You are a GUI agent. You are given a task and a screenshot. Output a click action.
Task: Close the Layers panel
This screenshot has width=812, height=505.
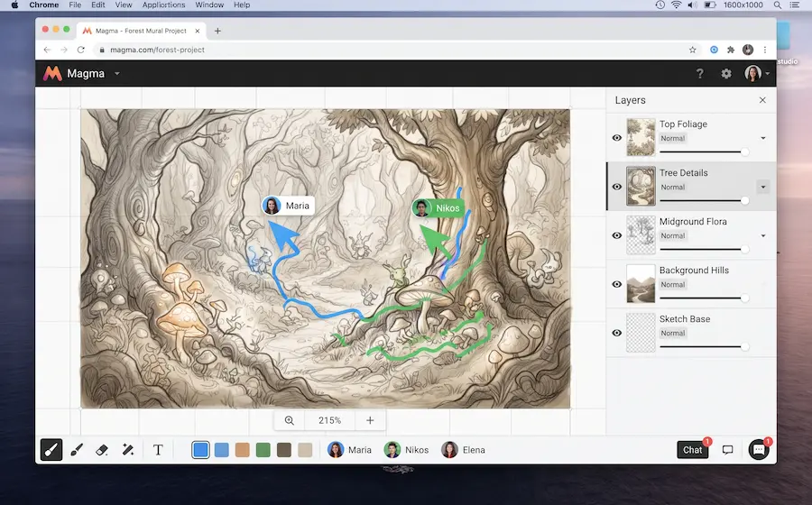tap(762, 100)
